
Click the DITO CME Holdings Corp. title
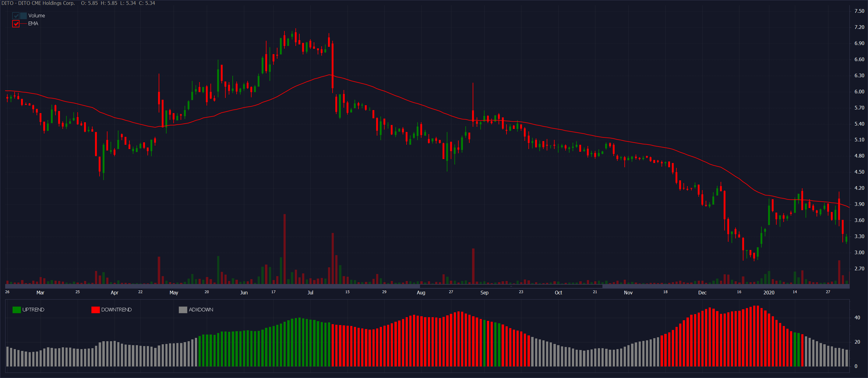[x=38, y=3]
